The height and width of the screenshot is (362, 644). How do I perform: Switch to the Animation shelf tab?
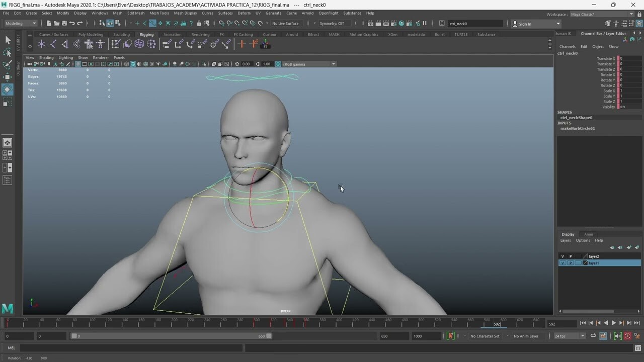[x=173, y=34]
